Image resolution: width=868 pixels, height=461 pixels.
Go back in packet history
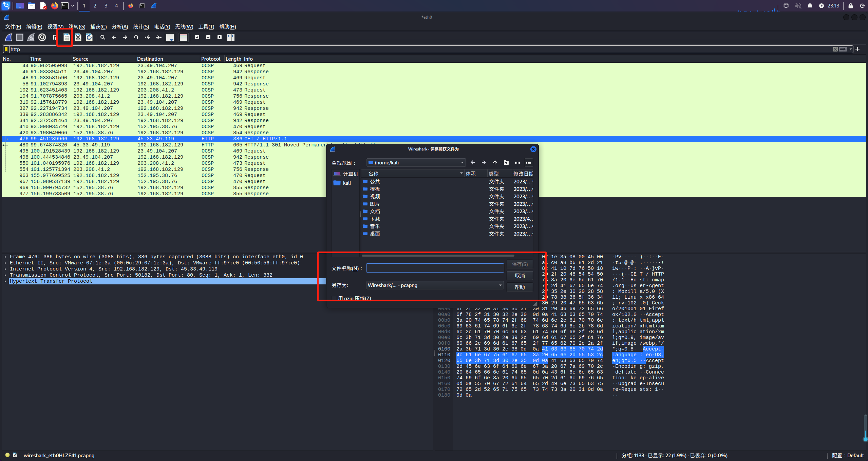point(114,37)
